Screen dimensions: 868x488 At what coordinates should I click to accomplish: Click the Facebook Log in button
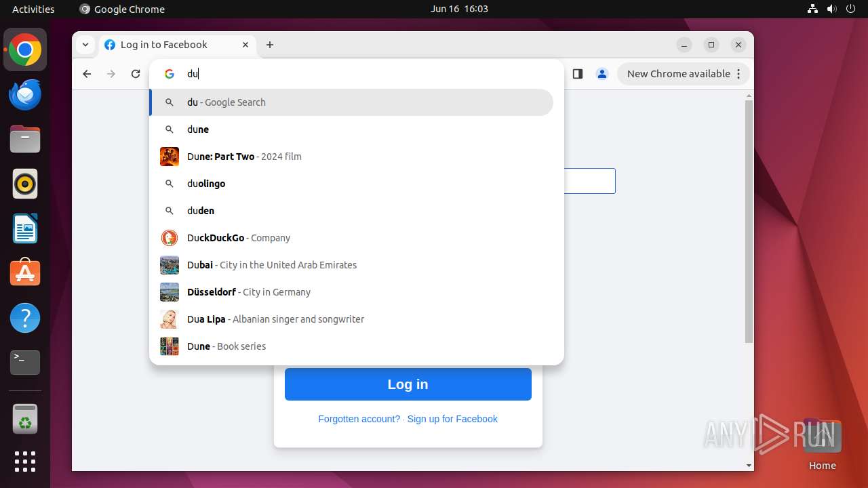tap(408, 384)
